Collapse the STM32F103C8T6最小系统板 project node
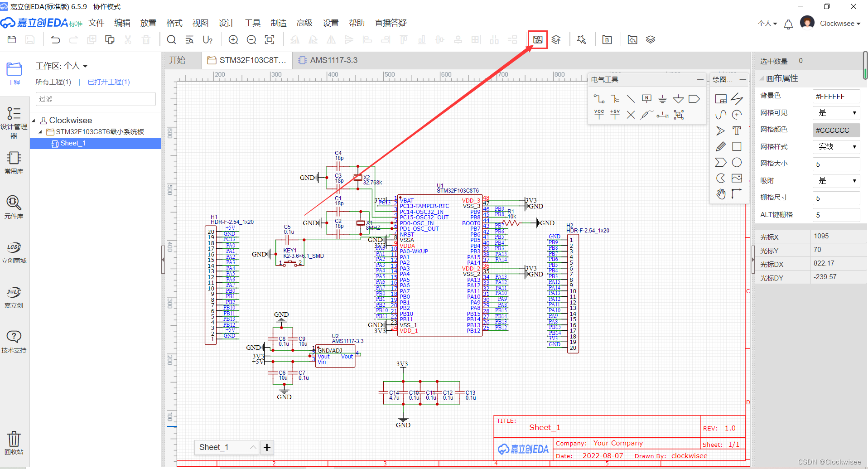Image resolution: width=868 pixels, height=469 pixels. pos(40,132)
